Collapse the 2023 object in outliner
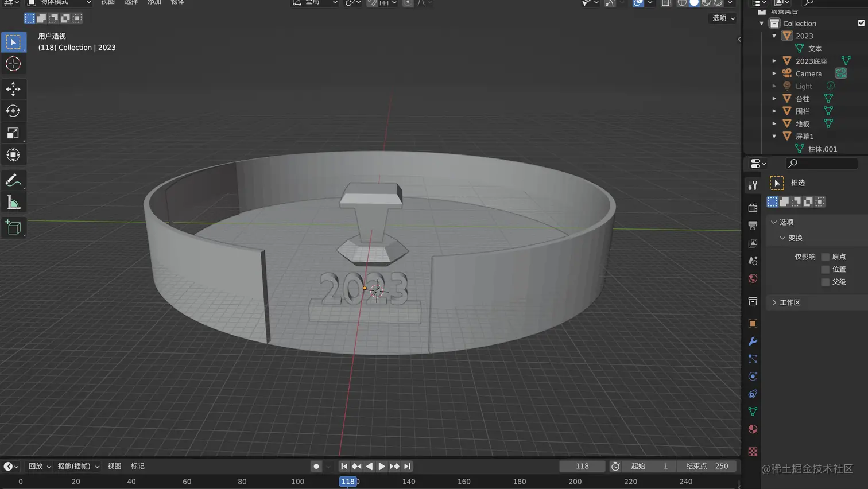This screenshot has height=489, width=868. (774, 36)
